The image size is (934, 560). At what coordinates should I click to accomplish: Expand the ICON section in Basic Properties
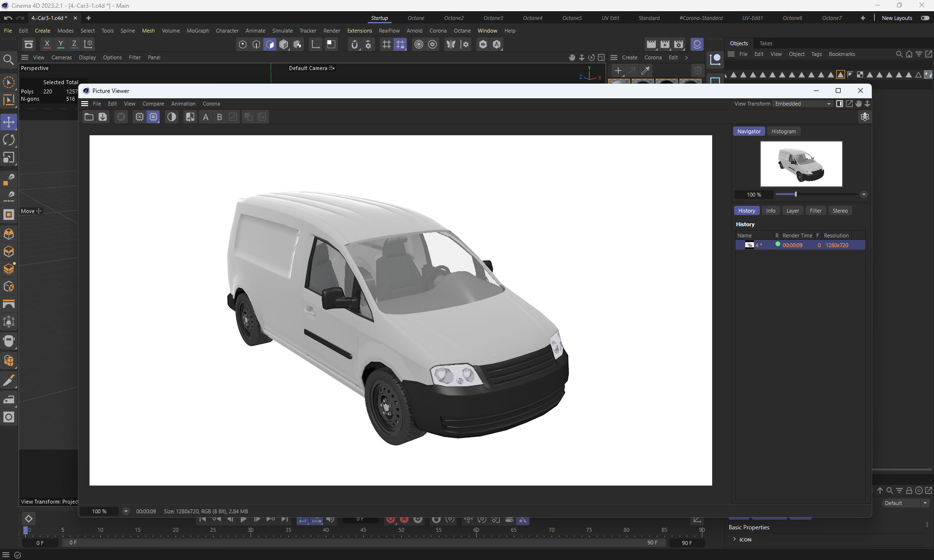click(x=735, y=539)
